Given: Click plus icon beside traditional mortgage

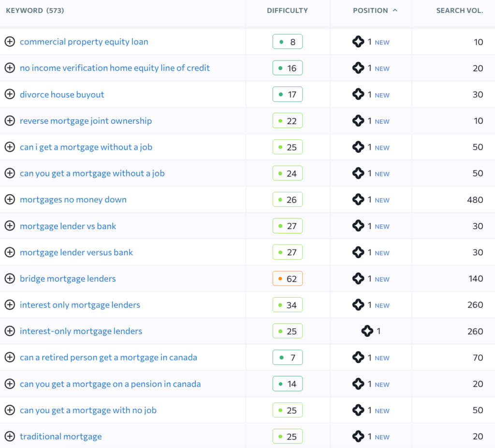Looking at the screenshot, I should tap(10, 436).
